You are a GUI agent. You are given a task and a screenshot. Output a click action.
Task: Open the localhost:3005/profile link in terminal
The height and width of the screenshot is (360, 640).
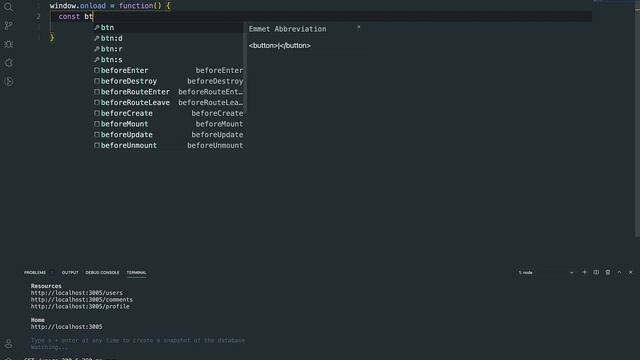tap(80, 306)
